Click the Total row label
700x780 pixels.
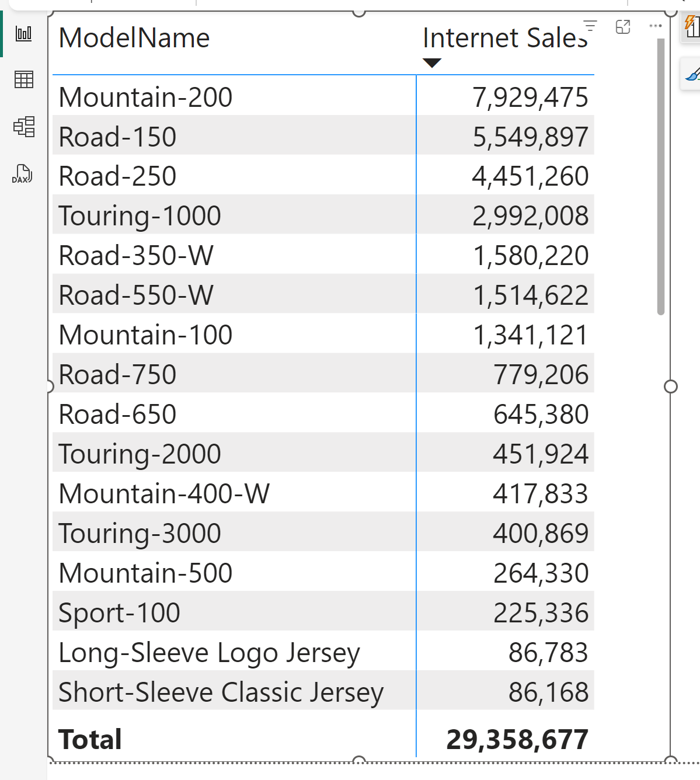pyautogui.click(x=90, y=740)
